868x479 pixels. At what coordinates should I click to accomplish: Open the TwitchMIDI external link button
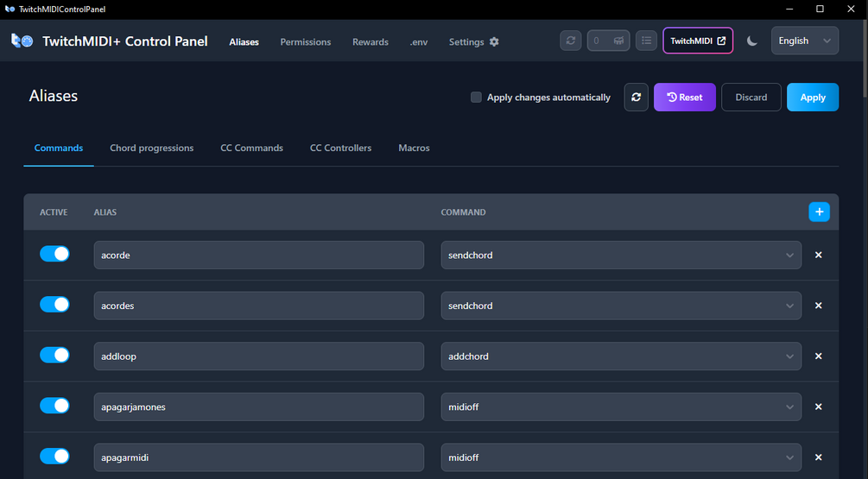tap(698, 41)
